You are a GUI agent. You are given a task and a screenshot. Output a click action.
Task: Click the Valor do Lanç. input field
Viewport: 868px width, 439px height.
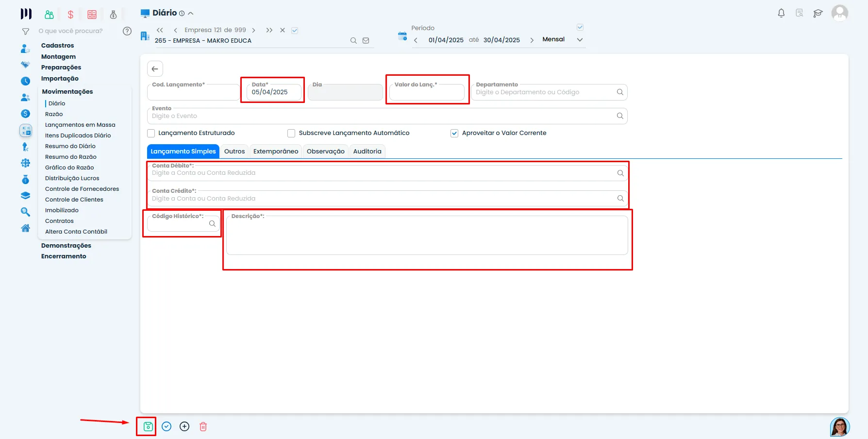click(427, 92)
